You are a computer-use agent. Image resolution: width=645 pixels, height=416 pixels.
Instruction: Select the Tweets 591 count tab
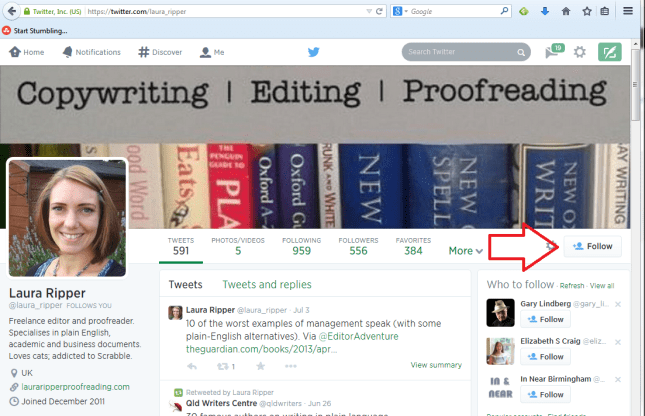(181, 246)
